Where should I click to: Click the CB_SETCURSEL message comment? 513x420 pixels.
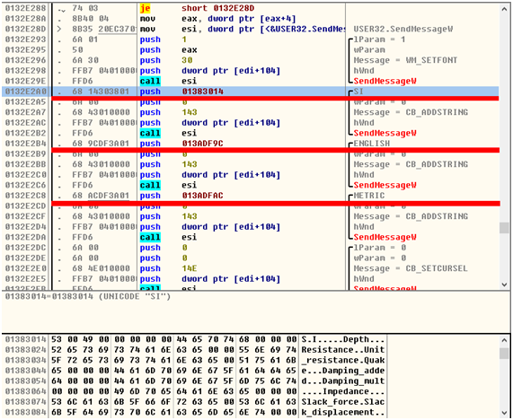[x=411, y=268]
